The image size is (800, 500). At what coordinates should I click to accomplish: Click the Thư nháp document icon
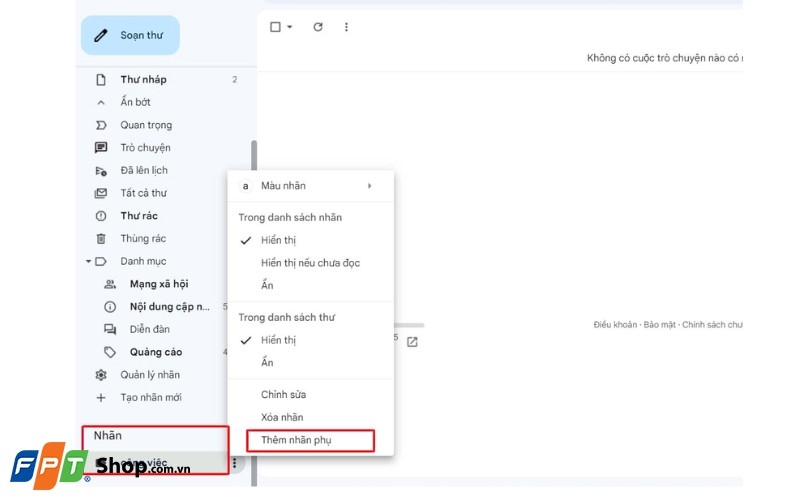(x=101, y=80)
